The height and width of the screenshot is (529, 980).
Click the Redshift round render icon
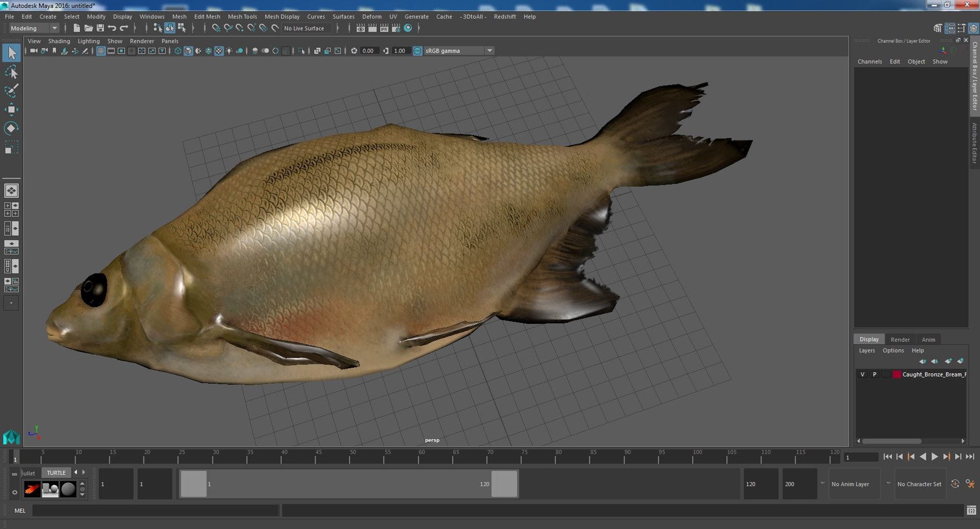coord(408,28)
